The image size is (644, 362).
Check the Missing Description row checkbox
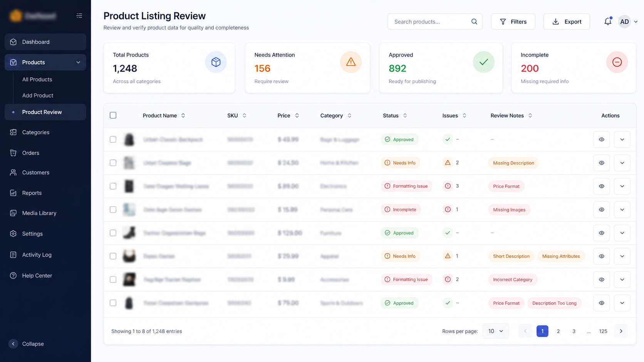(x=113, y=163)
